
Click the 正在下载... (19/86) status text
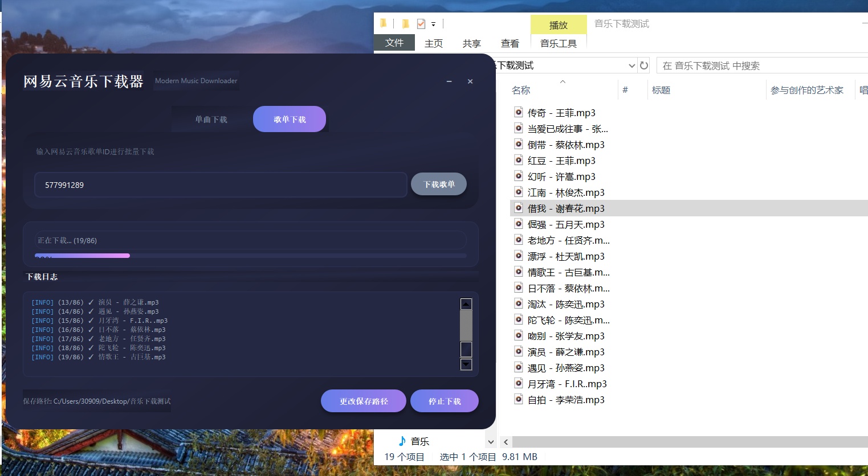click(x=67, y=240)
